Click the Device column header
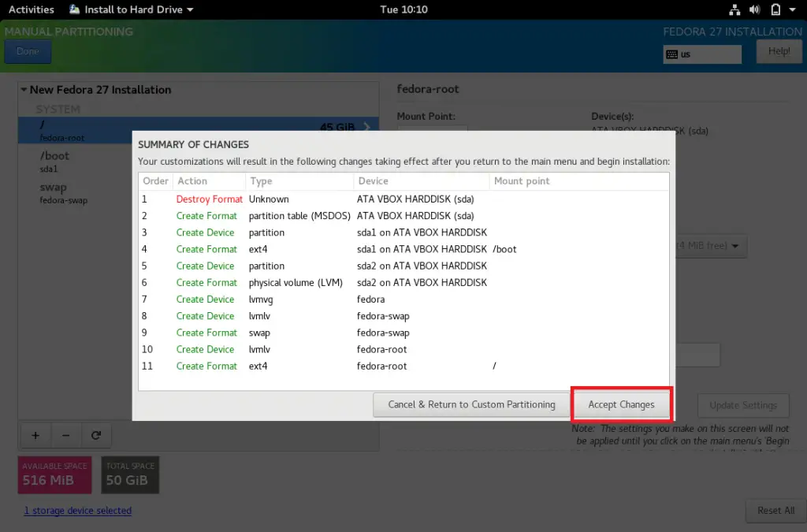Screen dimensions: 807x532 422,181
